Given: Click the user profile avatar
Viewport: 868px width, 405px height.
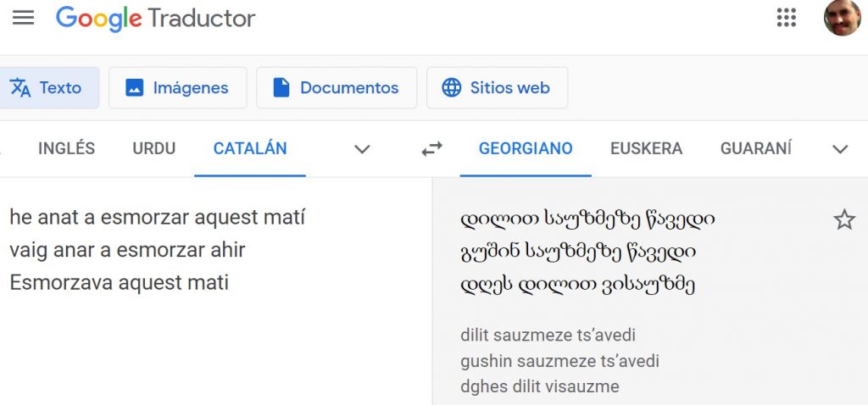Looking at the screenshot, I should (842, 18).
